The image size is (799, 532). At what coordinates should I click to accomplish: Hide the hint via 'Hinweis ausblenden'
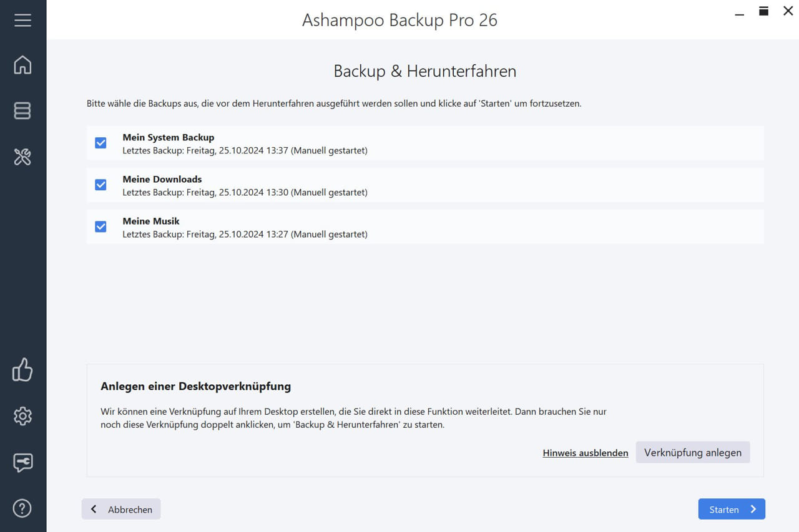pyautogui.click(x=585, y=453)
